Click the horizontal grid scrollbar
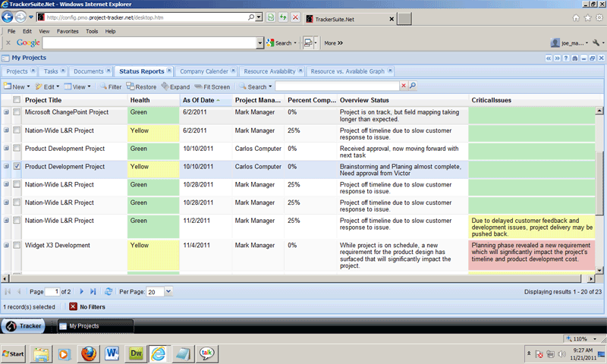The image size is (607, 364). click(295, 278)
